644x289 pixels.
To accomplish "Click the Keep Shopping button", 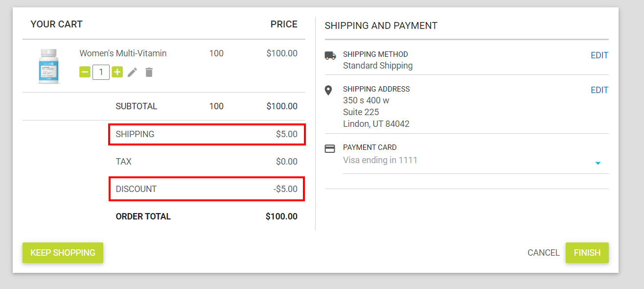I will (x=63, y=253).
